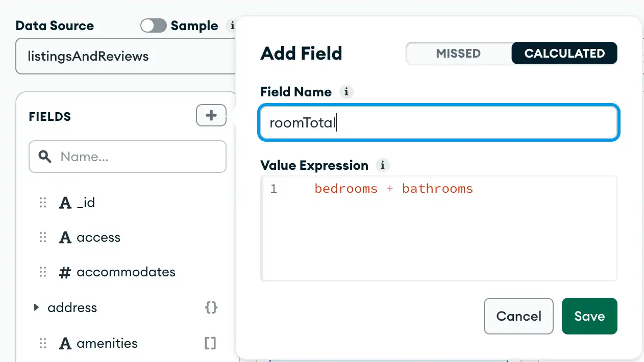Click the info icon beside Field Name
Image resolution: width=644 pixels, height=362 pixels.
point(346,92)
